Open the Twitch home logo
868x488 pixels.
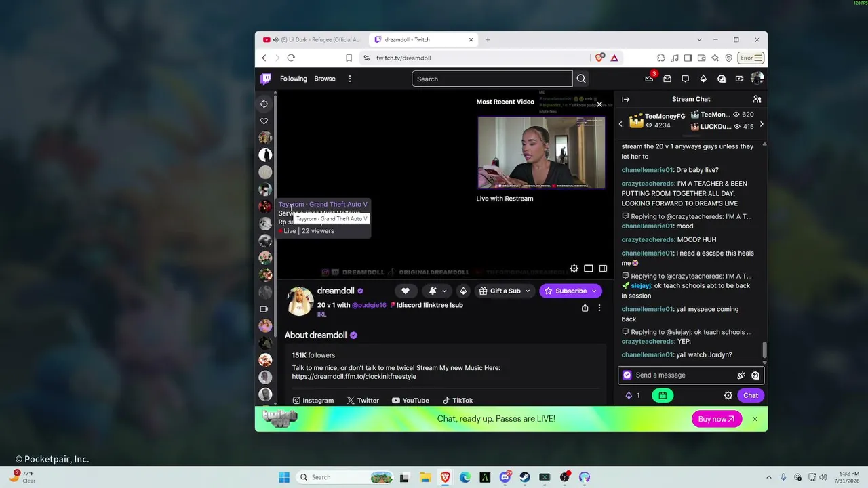pos(266,79)
